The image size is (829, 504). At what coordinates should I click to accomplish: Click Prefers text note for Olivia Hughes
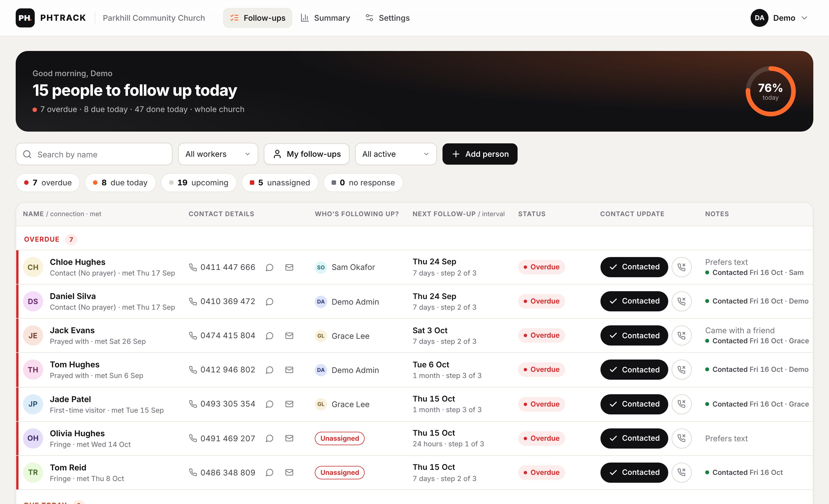pos(726,438)
